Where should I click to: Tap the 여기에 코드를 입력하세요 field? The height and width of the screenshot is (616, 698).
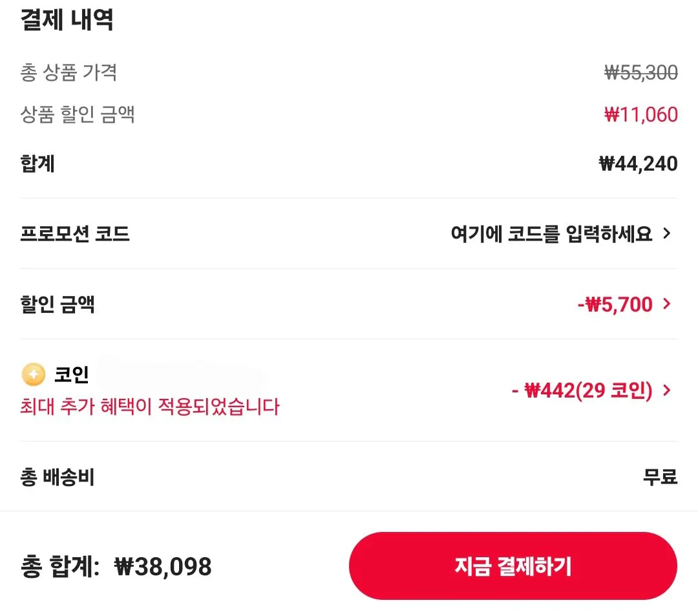(x=551, y=233)
